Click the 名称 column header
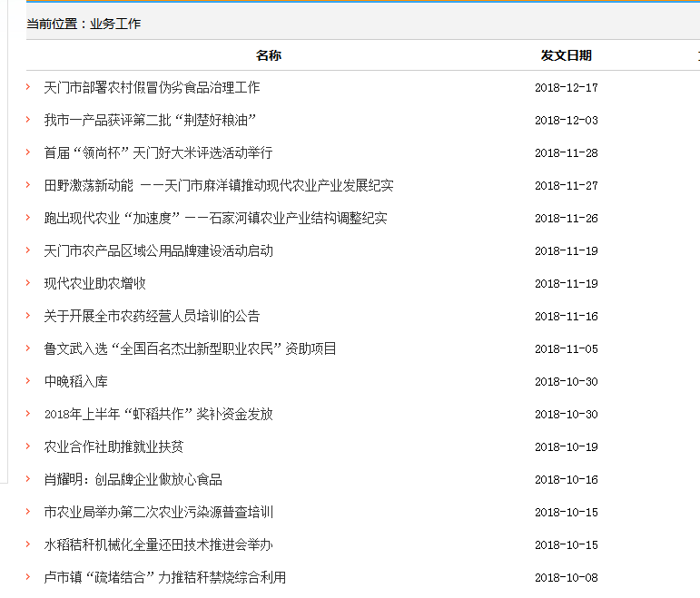 (x=269, y=55)
